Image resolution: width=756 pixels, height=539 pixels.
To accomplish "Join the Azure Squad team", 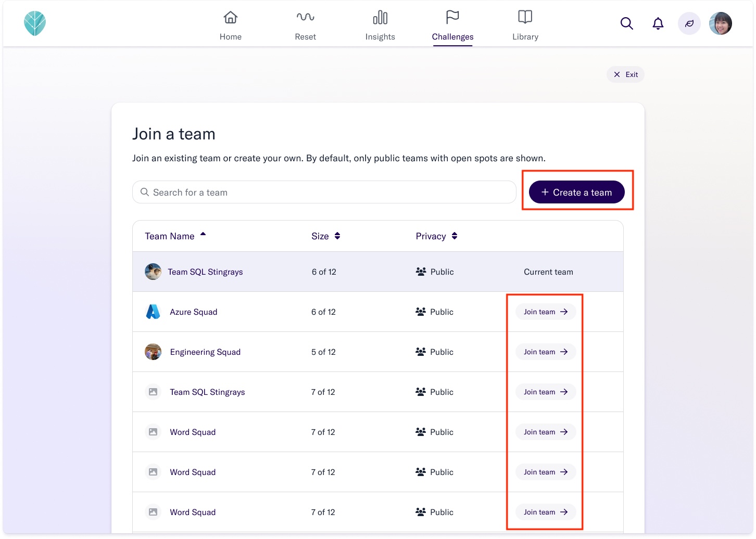I will click(546, 312).
